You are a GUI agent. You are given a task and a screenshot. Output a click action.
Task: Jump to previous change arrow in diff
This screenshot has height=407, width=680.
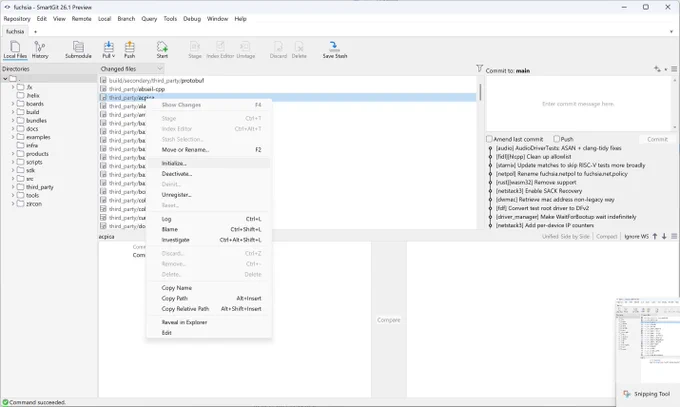pos(655,236)
